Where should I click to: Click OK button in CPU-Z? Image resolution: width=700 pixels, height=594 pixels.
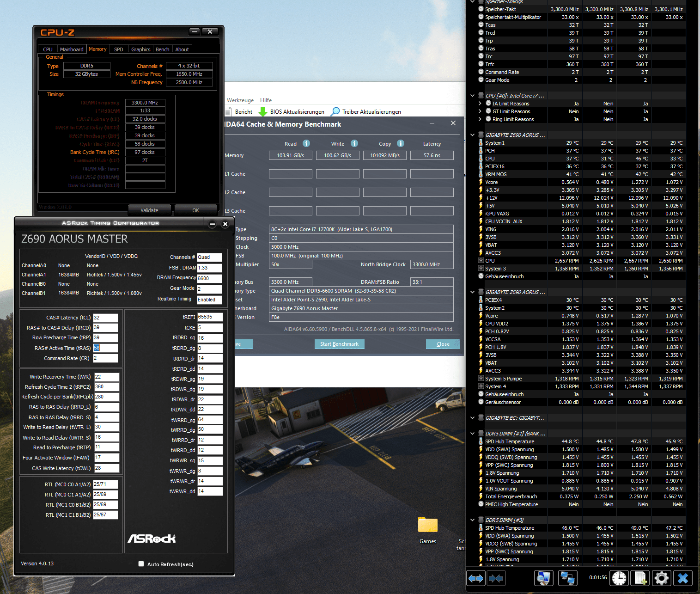pyautogui.click(x=195, y=210)
